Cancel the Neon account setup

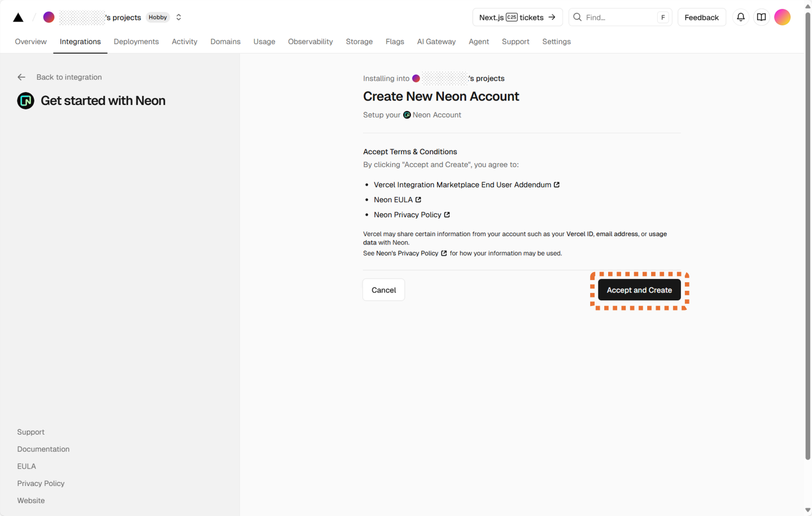(x=383, y=290)
